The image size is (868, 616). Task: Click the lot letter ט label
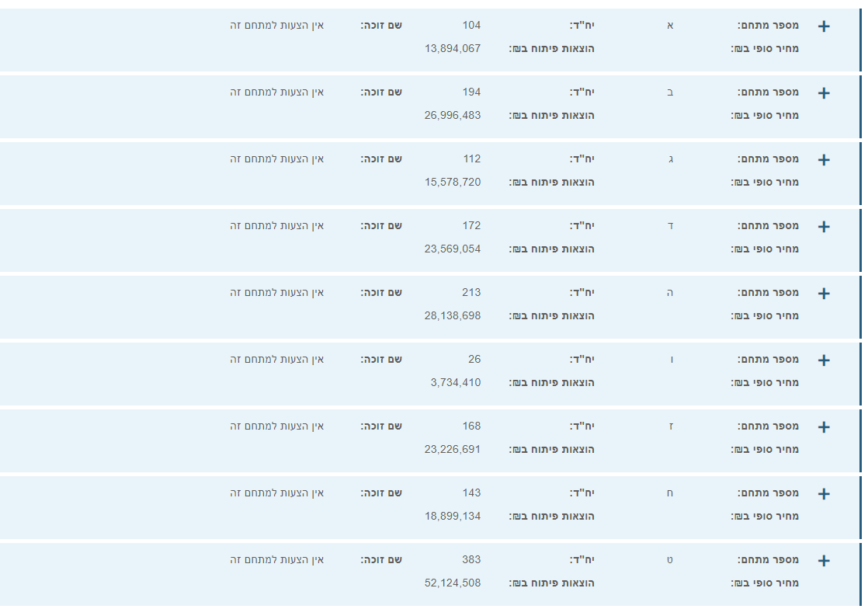click(x=670, y=559)
